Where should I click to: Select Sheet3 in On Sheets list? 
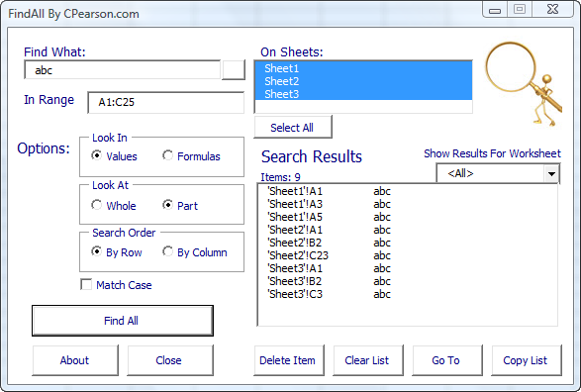tap(363, 94)
